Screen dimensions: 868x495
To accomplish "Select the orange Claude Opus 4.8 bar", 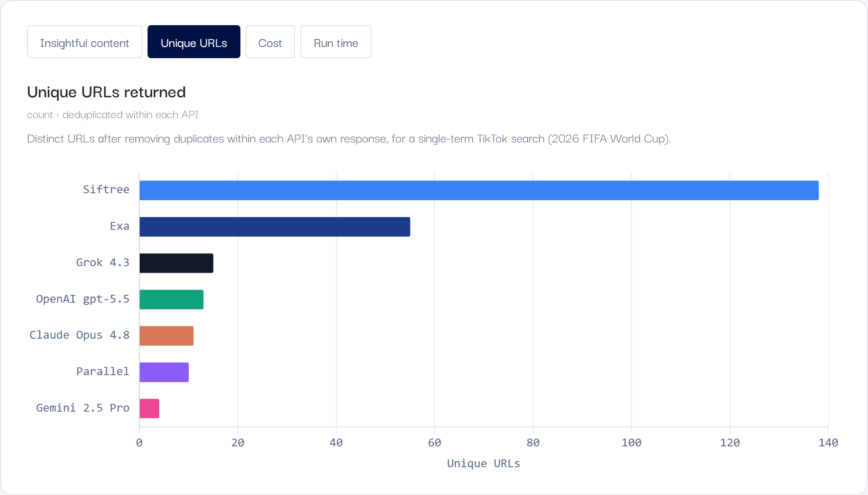I will pyautogui.click(x=167, y=336).
